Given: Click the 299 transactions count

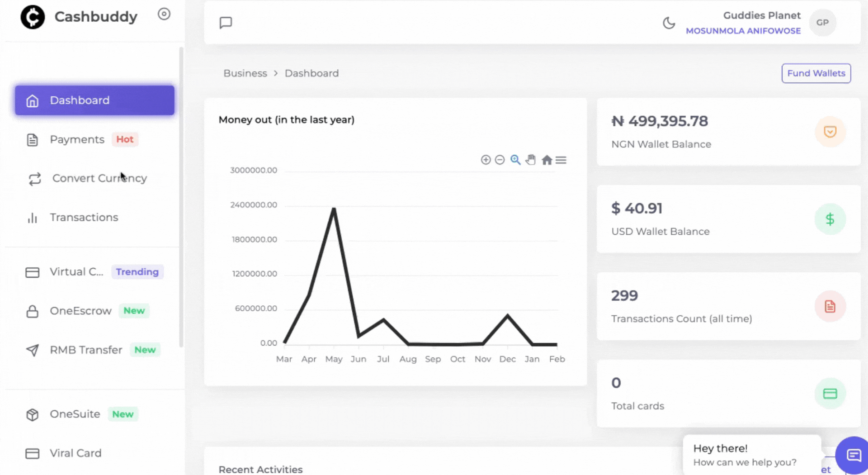Looking at the screenshot, I should [625, 295].
